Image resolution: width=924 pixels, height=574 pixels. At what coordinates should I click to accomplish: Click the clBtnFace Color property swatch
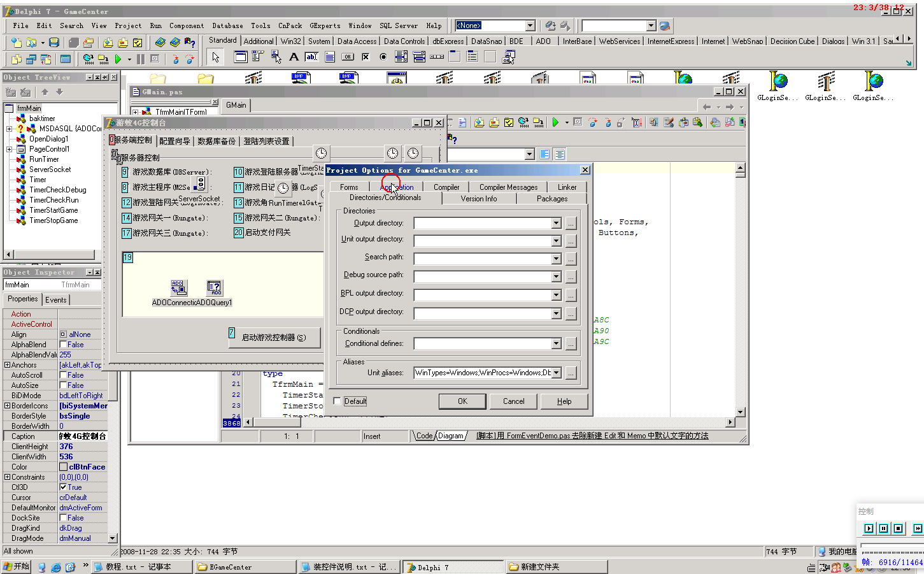click(63, 467)
